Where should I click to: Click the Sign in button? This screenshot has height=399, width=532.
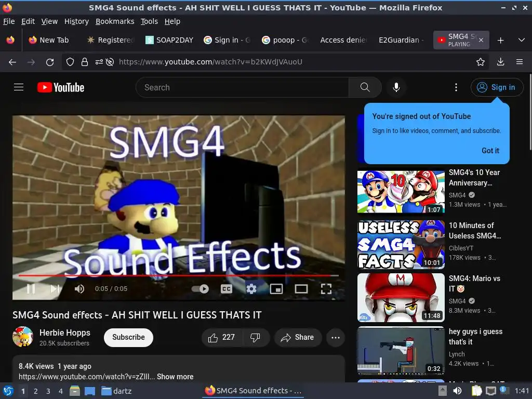pyautogui.click(x=497, y=87)
